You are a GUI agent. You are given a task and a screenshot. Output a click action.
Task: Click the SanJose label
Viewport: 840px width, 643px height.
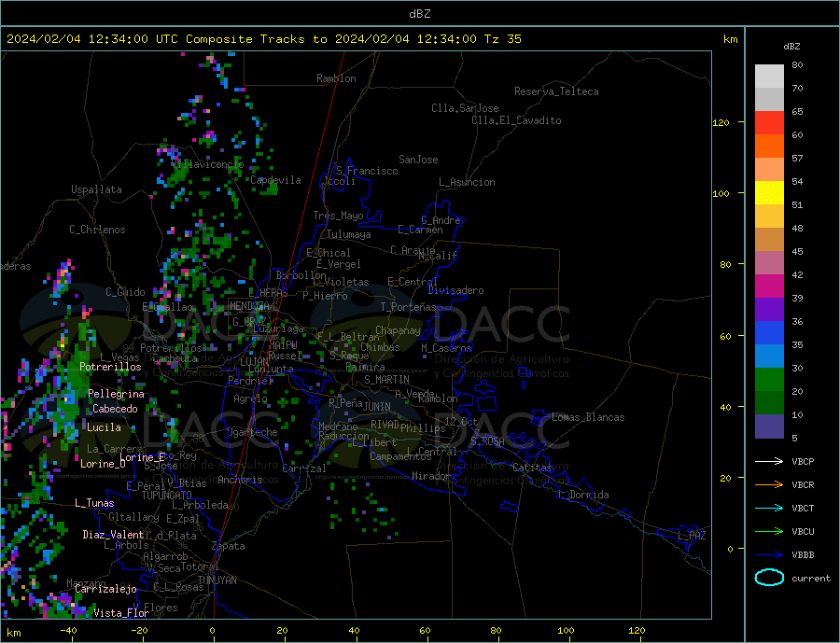pyautogui.click(x=418, y=160)
